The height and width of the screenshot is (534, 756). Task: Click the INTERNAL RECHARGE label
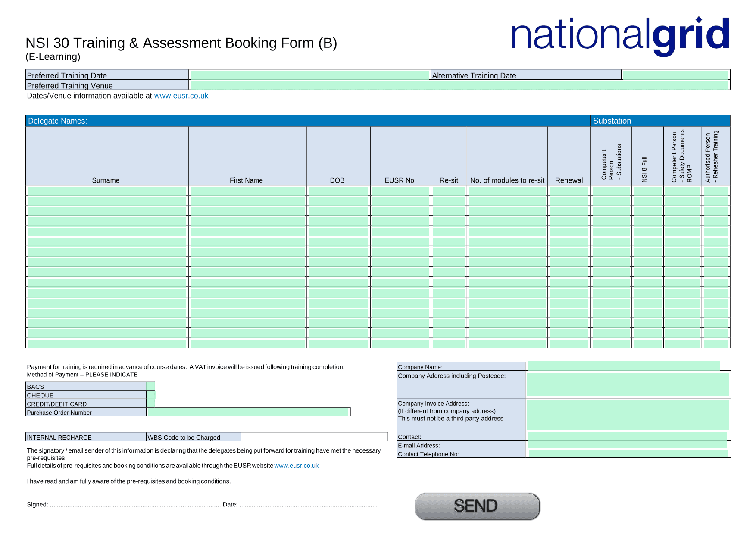pyautogui.click(x=59, y=437)
